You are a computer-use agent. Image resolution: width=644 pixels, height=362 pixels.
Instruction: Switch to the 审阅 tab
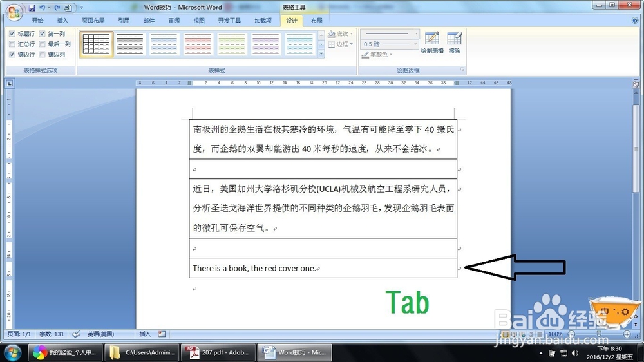point(174,21)
